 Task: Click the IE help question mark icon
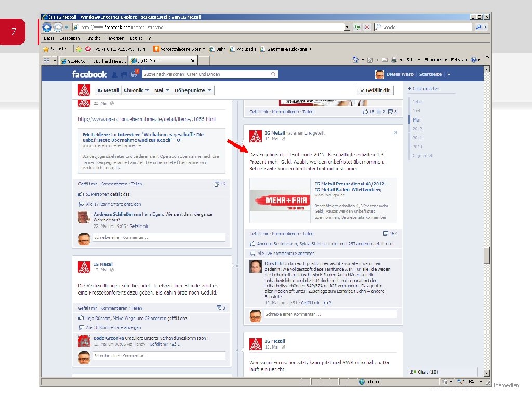474,60
